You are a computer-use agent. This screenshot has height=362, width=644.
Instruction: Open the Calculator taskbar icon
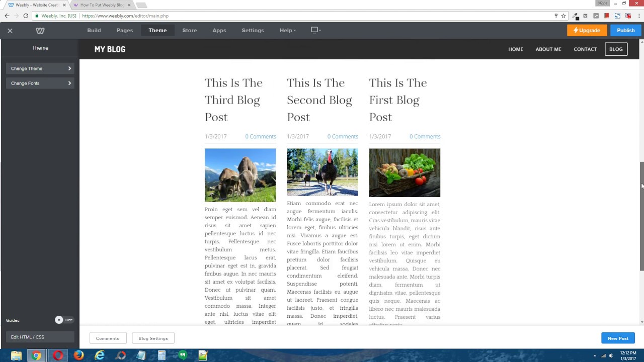(162, 355)
